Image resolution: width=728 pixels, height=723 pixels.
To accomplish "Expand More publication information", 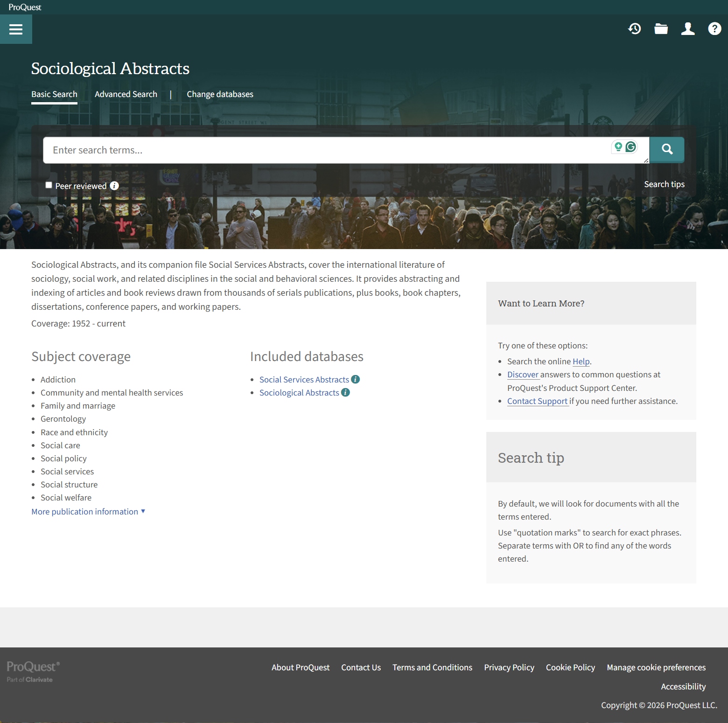I will point(88,512).
